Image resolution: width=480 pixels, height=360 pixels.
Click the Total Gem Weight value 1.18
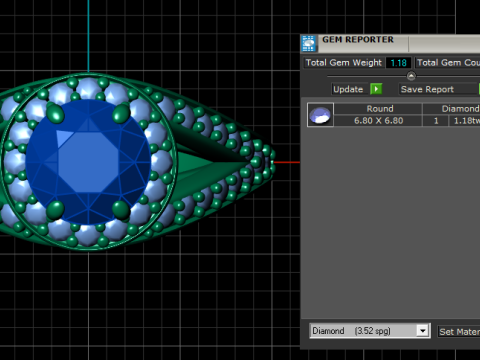[398, 63]
